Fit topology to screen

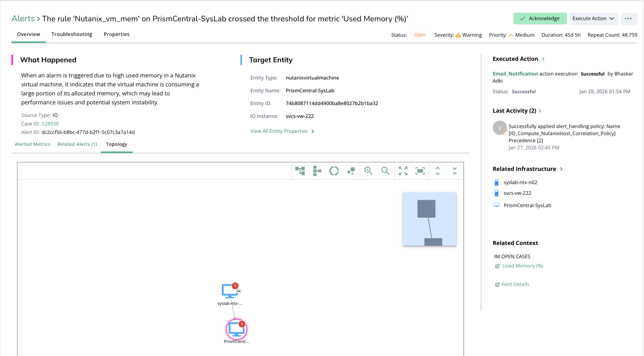pyautogui.click(x=420, y=171)
